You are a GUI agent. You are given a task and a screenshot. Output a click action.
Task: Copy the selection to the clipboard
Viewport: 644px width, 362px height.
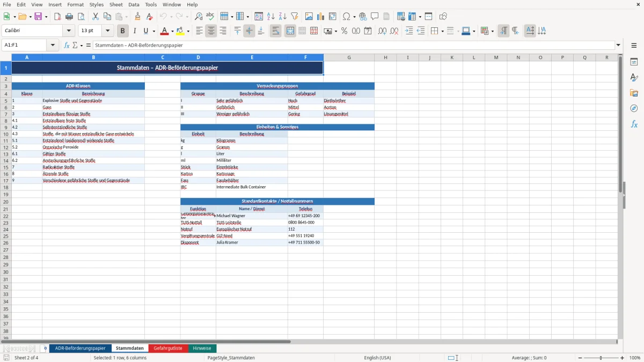(x=107, y=17)
